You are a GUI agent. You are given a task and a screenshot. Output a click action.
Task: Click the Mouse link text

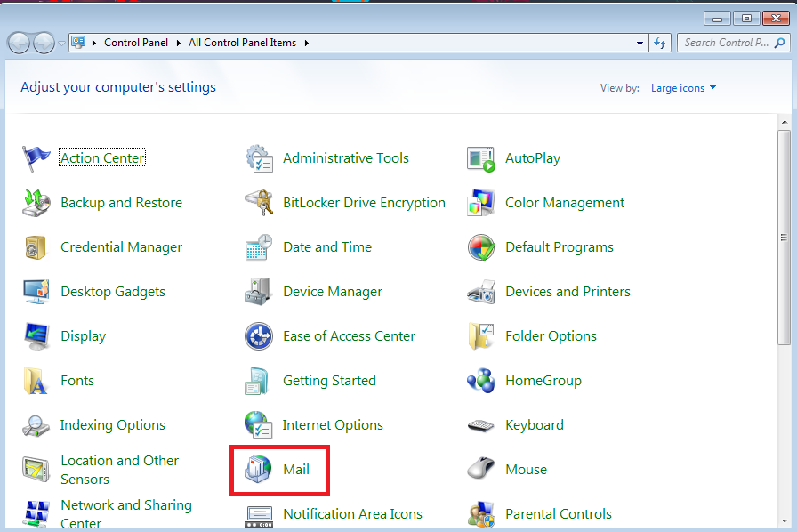coord(526,470)
